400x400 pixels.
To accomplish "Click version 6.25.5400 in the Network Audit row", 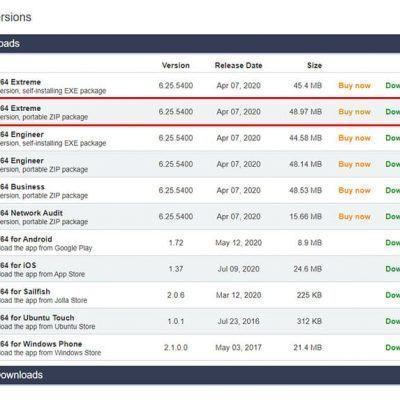I will point(176,217).
